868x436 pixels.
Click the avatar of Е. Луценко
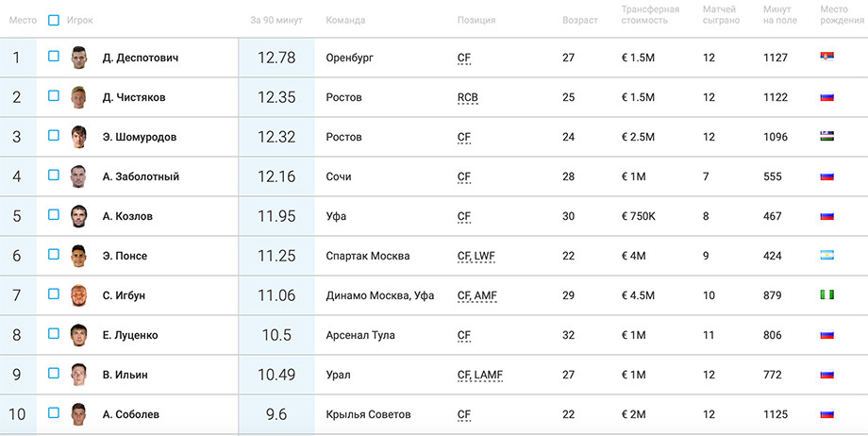pos(78,335)
